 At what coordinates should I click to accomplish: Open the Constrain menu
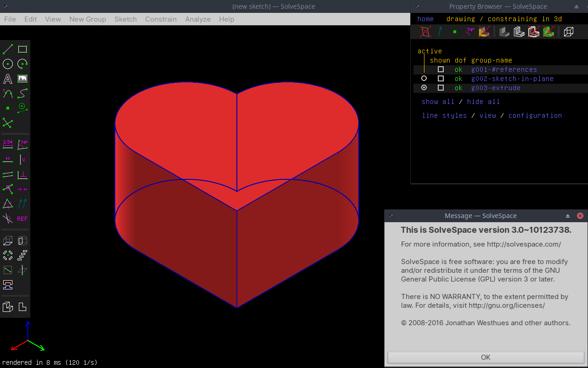click(x=161, y=19)
